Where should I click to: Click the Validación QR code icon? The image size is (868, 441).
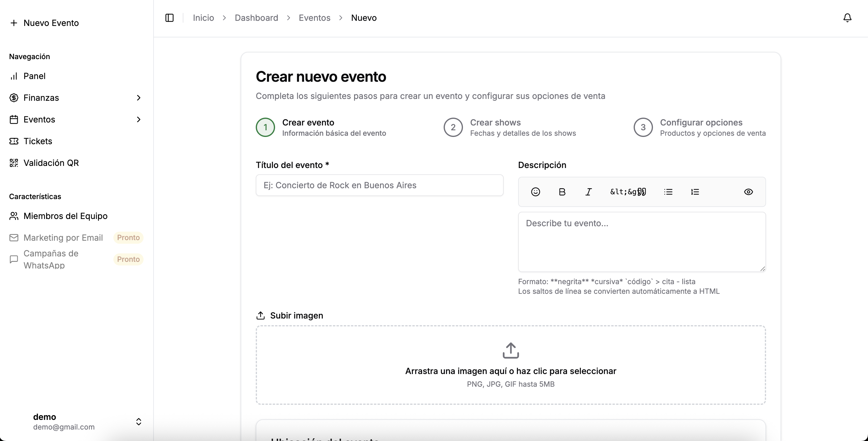pos(14,163)
